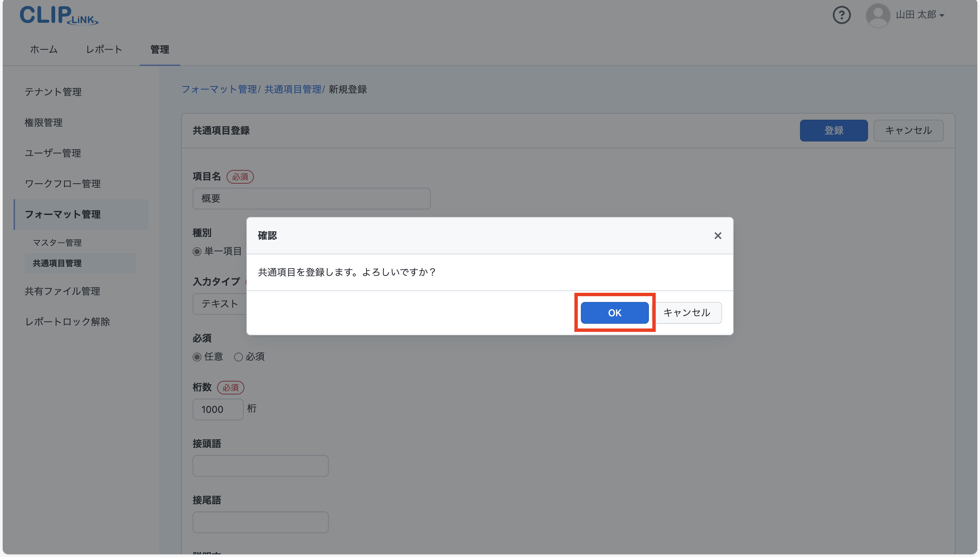Viewport: 980px width, 557px height.
Task: Select the 任意 radio button
Action: pos(197,356)
